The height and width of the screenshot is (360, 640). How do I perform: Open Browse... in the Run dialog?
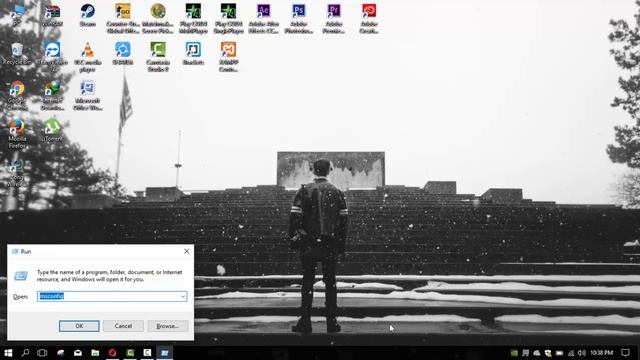168,326
